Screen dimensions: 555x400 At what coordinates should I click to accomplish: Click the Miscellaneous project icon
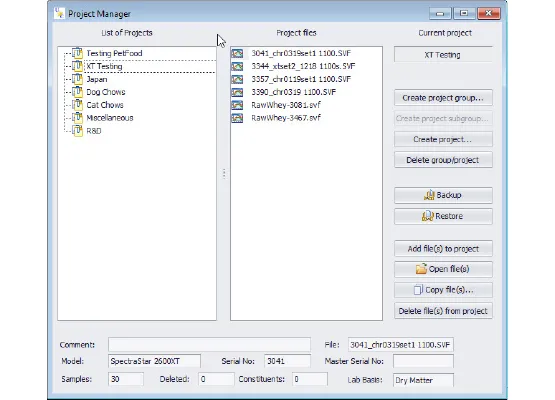coord(78,118)
